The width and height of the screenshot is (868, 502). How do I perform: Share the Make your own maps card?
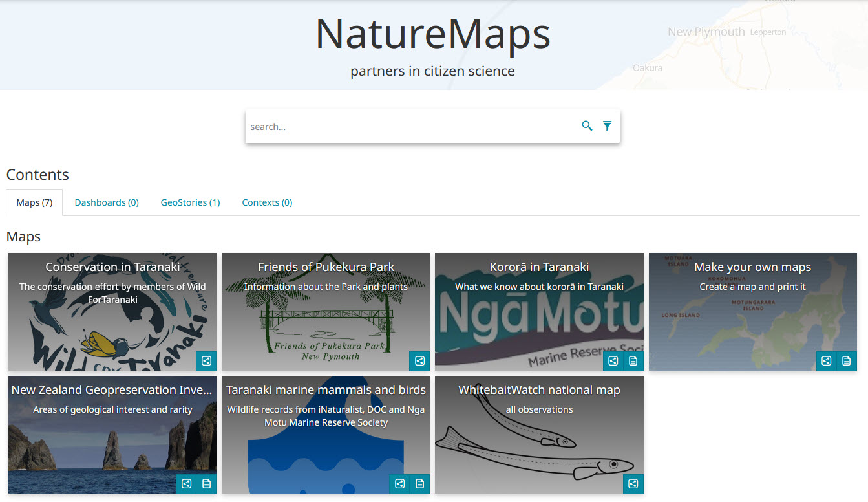827,361
